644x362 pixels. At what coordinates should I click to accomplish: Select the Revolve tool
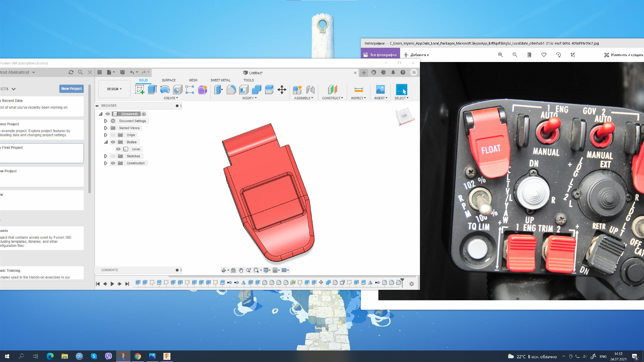[165, 89]
